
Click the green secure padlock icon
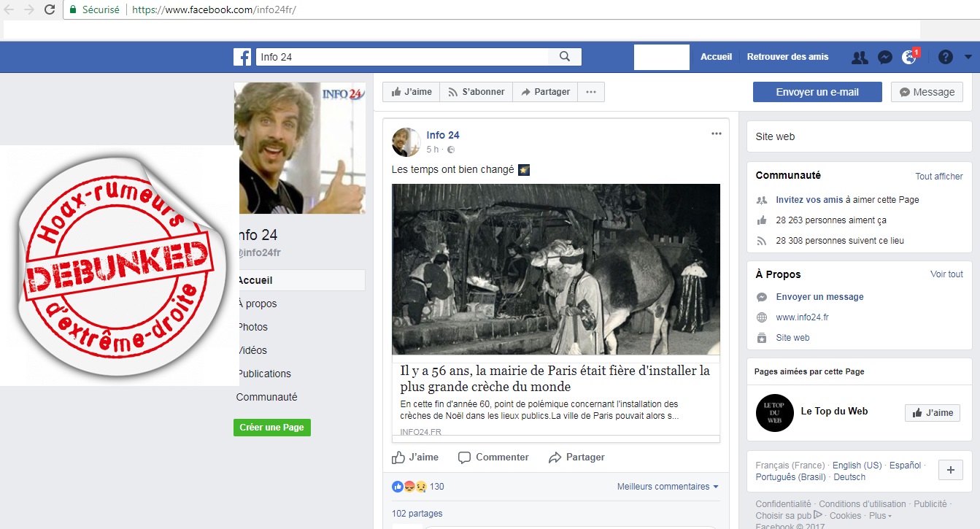coord(73,10)
